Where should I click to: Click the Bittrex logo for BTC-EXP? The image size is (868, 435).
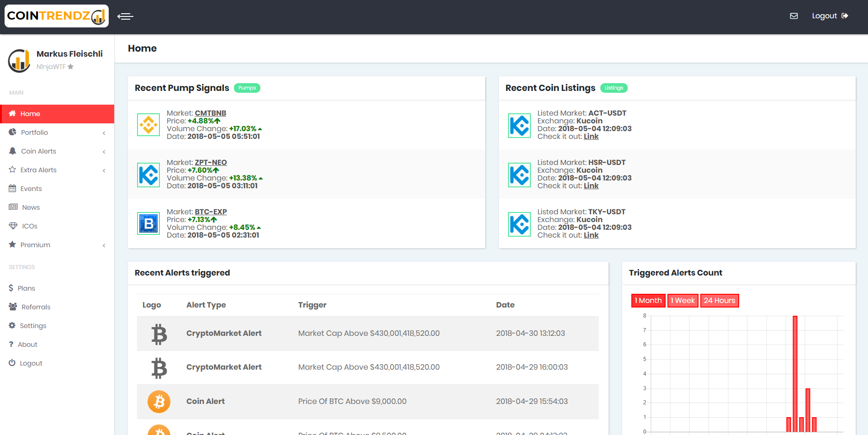pos(148,223)
